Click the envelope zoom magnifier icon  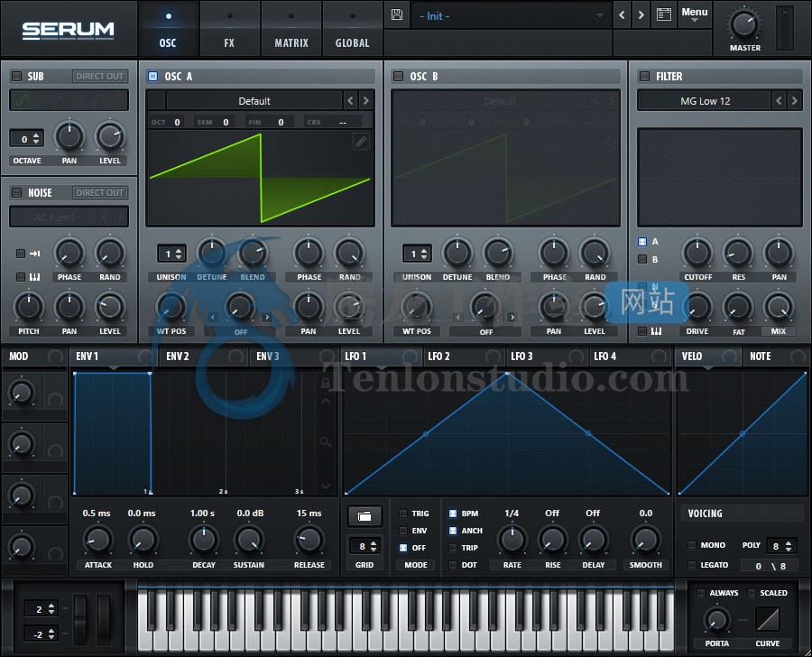pos(325,442)
